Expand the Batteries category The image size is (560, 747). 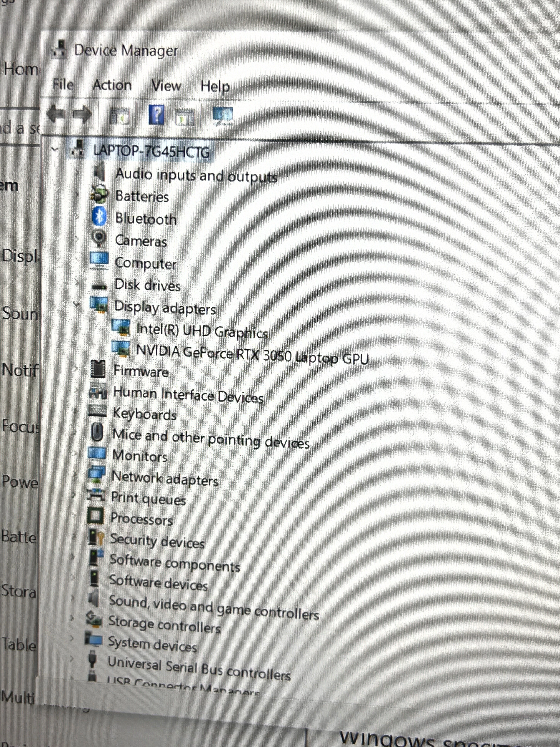(77, 195)
